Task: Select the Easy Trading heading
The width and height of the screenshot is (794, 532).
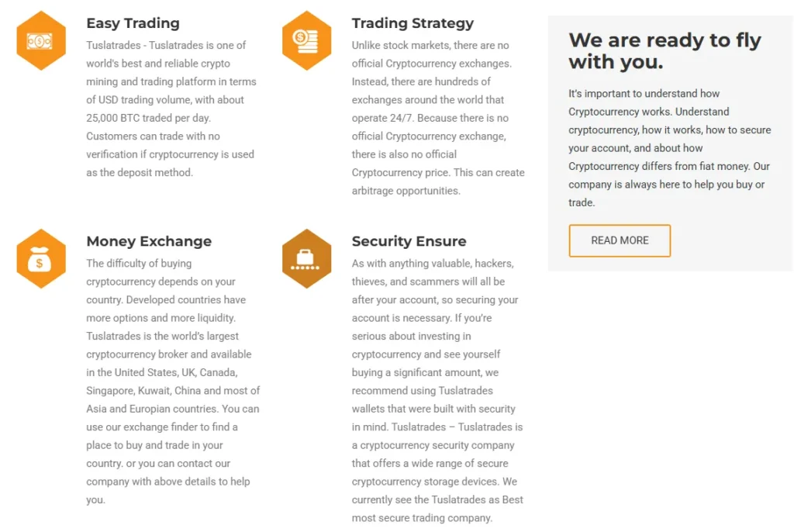Action: 133,23
